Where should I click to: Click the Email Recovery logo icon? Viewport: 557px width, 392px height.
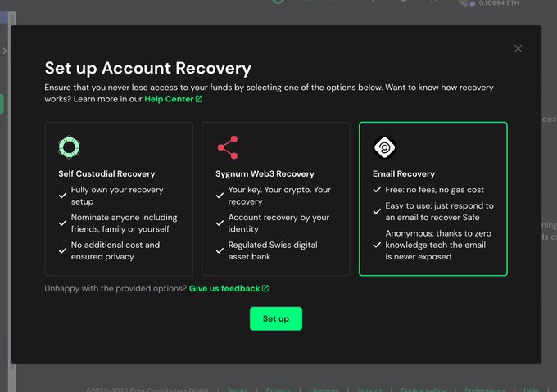[384, 147]
